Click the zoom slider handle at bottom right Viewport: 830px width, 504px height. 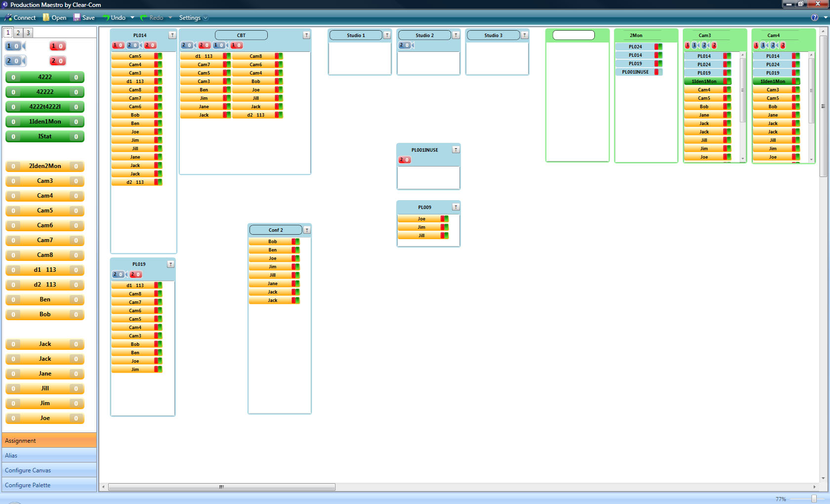(814, 499)
